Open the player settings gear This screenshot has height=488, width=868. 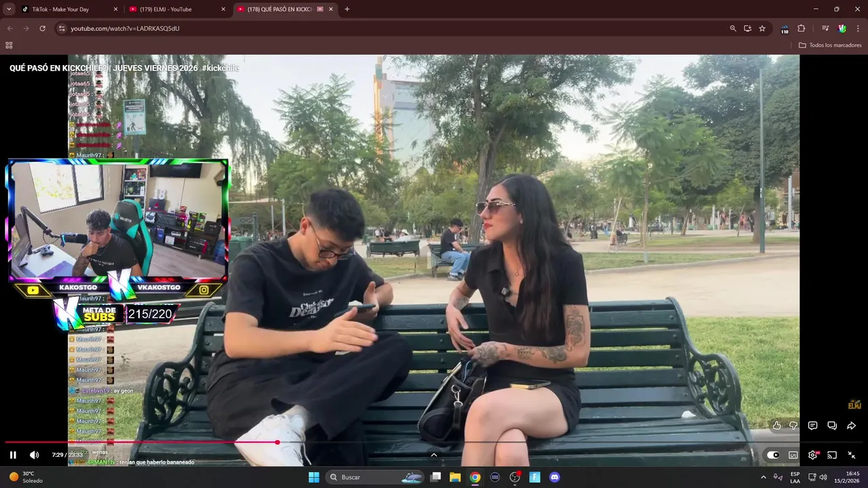tap(812, 455)
